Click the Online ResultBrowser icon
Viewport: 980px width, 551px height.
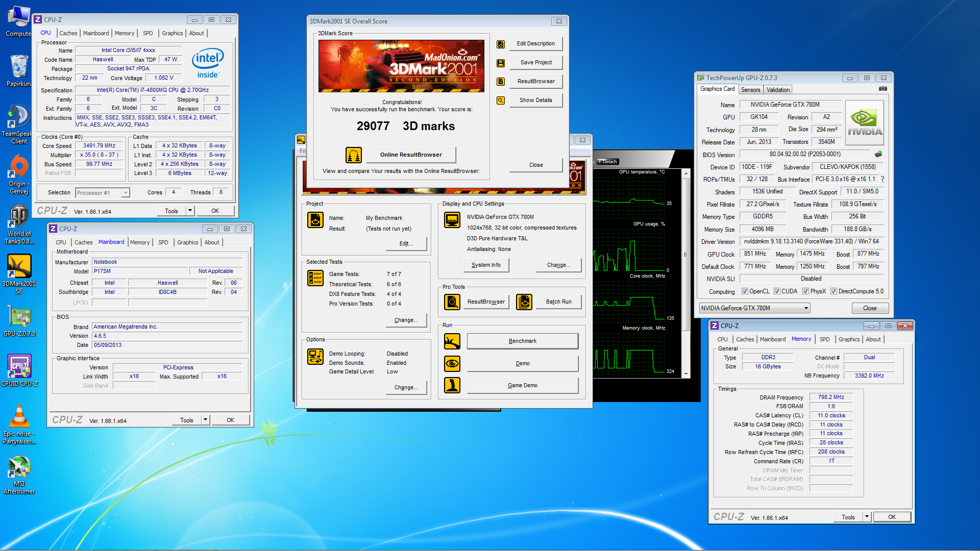pos(354,155)
